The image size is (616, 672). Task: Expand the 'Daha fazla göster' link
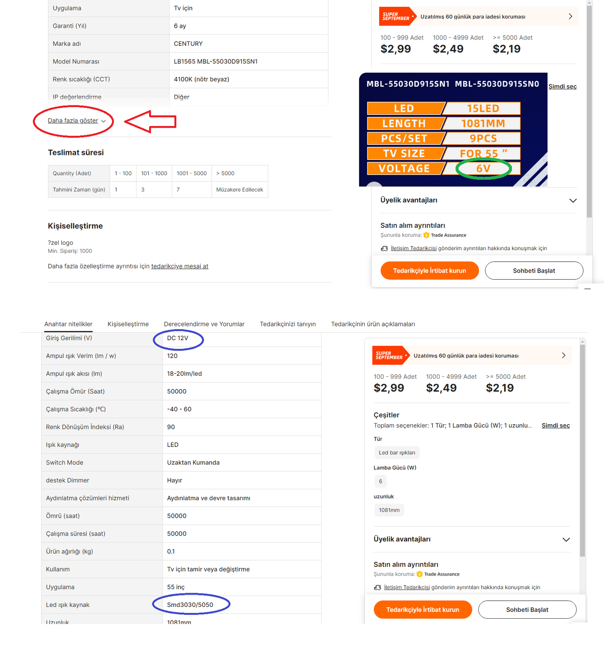[x=76, y=121]
